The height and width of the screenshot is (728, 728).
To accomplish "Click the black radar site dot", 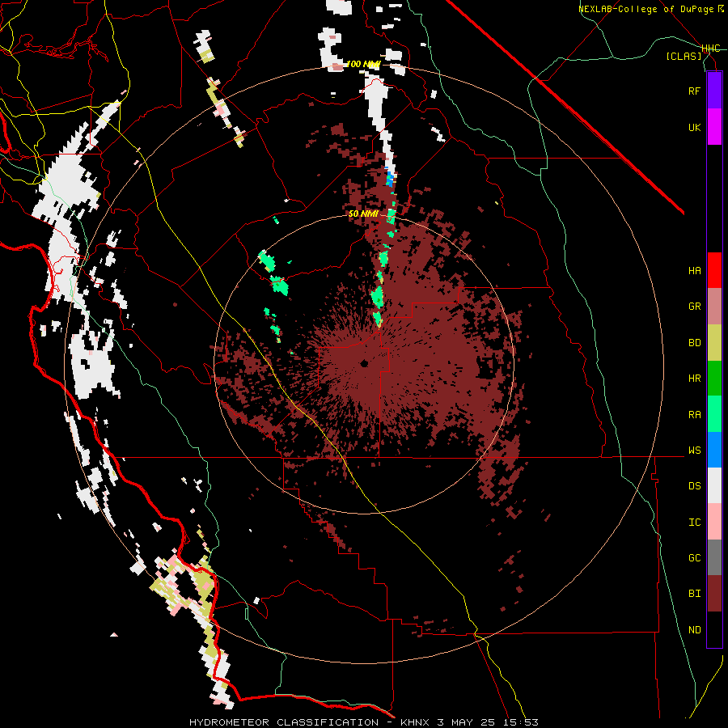I will point(365,363).
